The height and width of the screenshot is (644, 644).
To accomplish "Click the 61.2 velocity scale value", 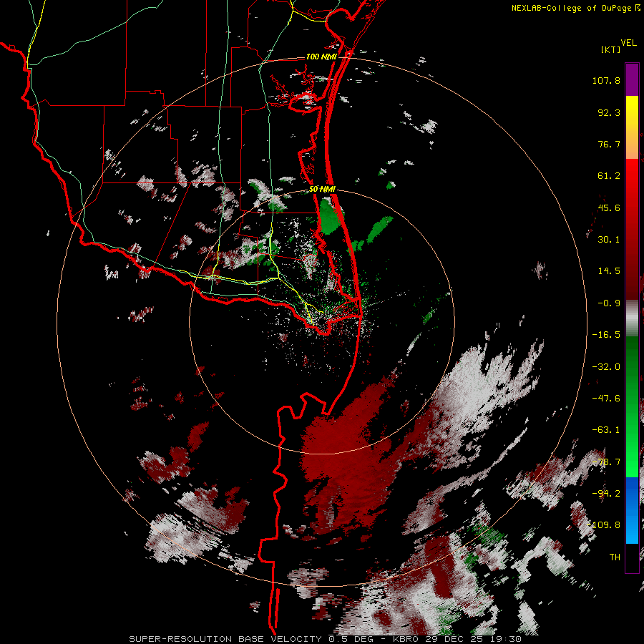I will [x=609, y=176].
